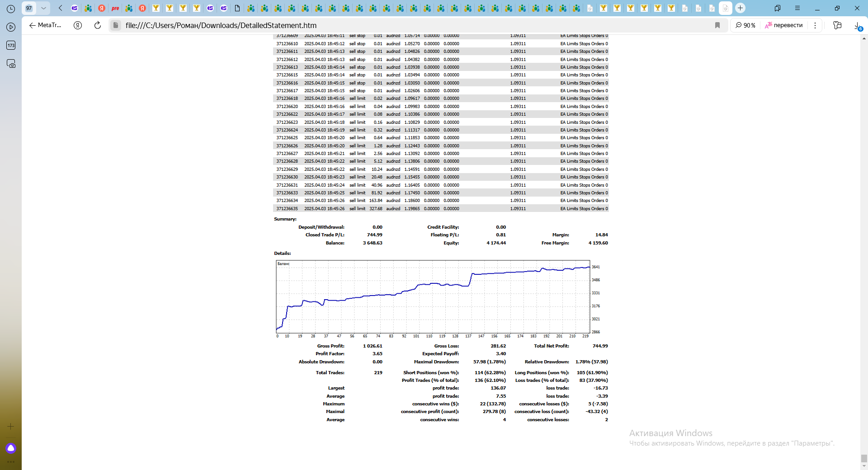Switch to the red 'pre' tab
The width and height of the screenshot is (868, 470).
(115, 8)
